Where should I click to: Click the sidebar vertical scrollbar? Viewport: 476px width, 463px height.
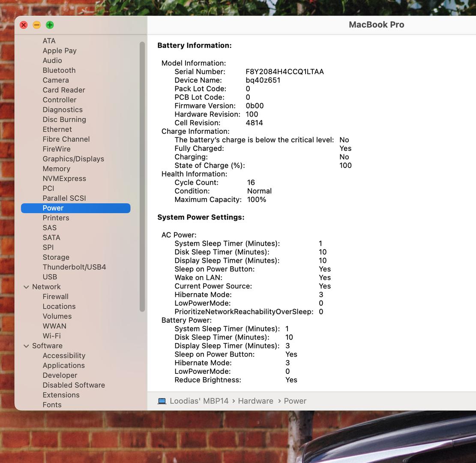click(142, 177)
